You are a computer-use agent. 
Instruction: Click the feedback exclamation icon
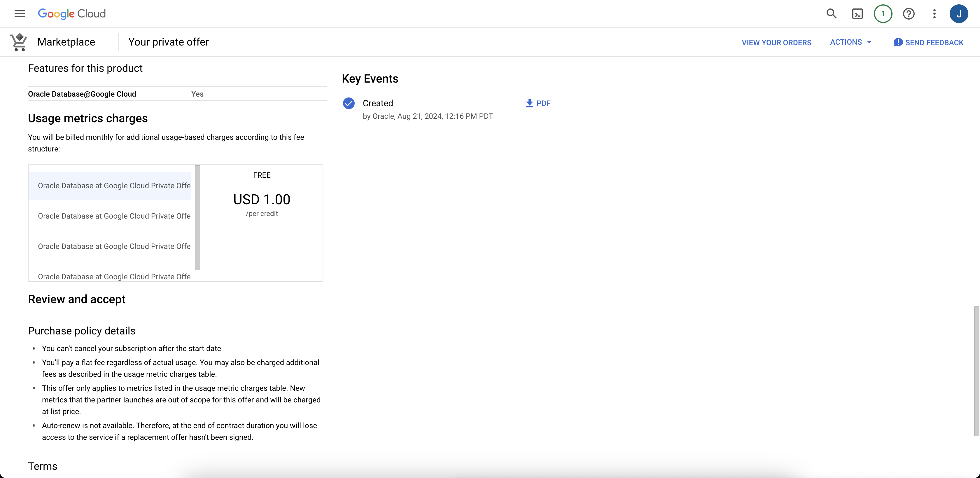point(898,42)
